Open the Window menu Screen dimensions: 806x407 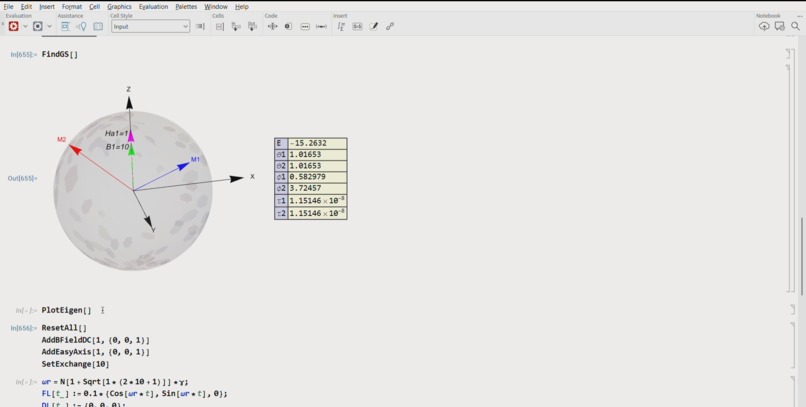click(x=216, y=7)
